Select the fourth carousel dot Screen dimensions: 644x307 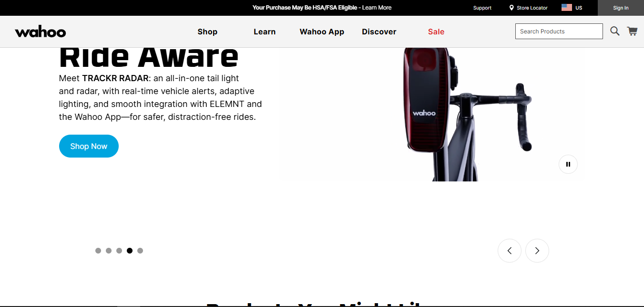coord(130,251)
